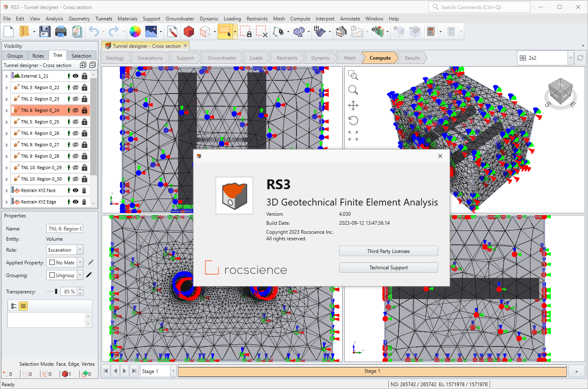
Task: Click the clear selection X icon
Action: (262, 31)
